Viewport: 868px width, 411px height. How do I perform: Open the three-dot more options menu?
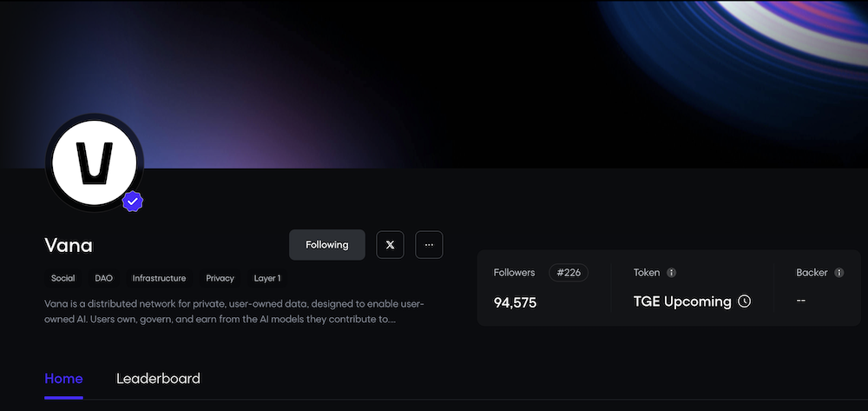pos(429,245)
